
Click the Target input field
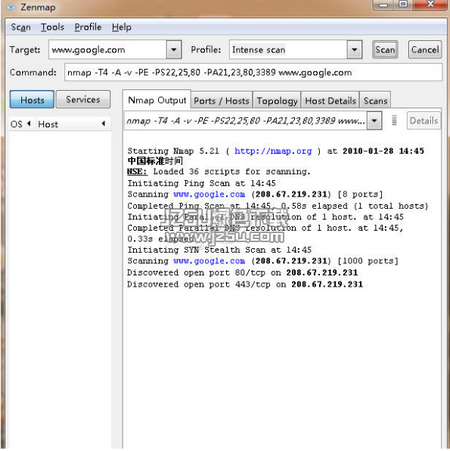tap(107, 50)
